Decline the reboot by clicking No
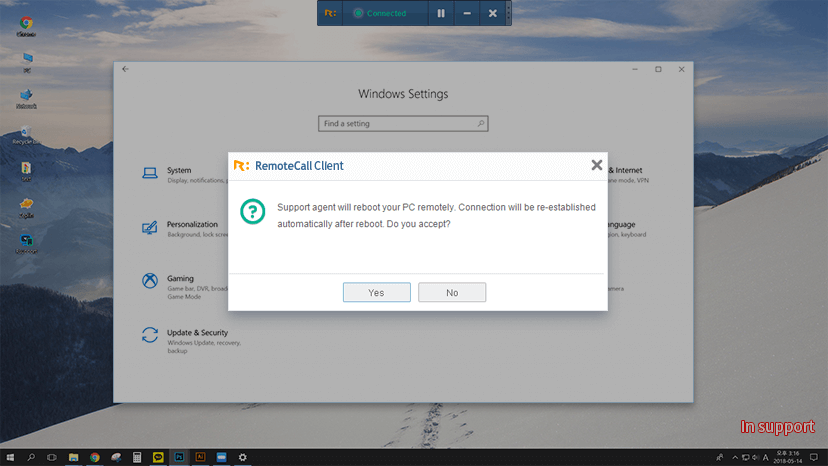 coord(452,292)
